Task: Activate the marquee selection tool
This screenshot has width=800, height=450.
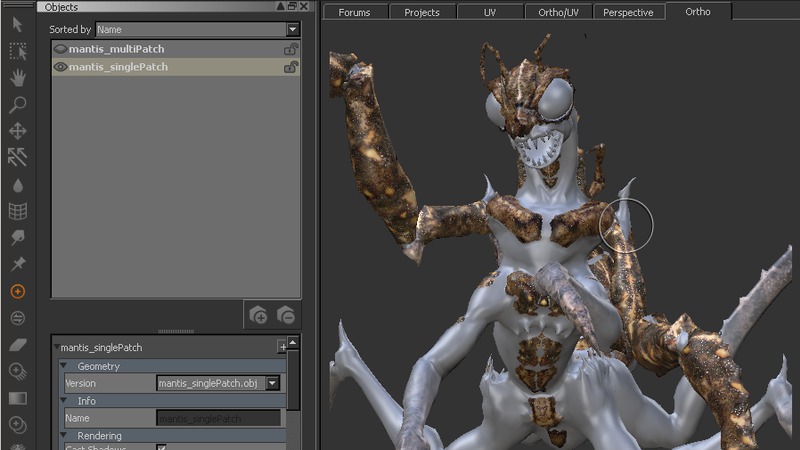Action: point(17,51)
